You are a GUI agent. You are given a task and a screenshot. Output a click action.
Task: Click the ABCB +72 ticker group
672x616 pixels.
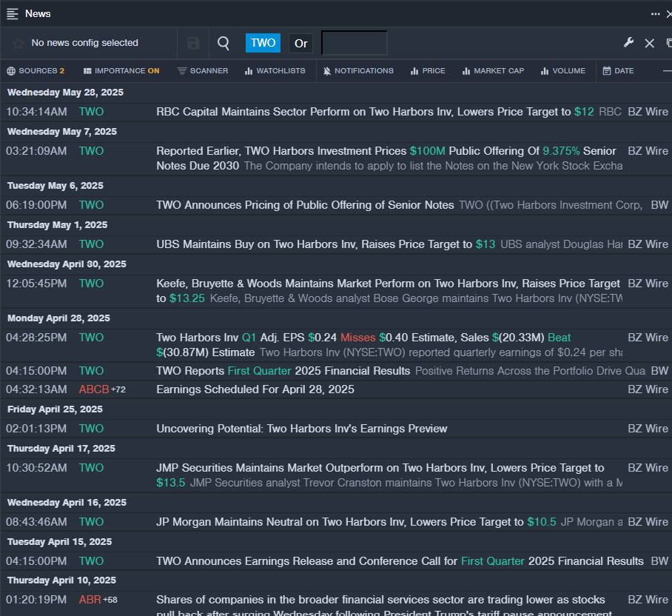(102, 389)
